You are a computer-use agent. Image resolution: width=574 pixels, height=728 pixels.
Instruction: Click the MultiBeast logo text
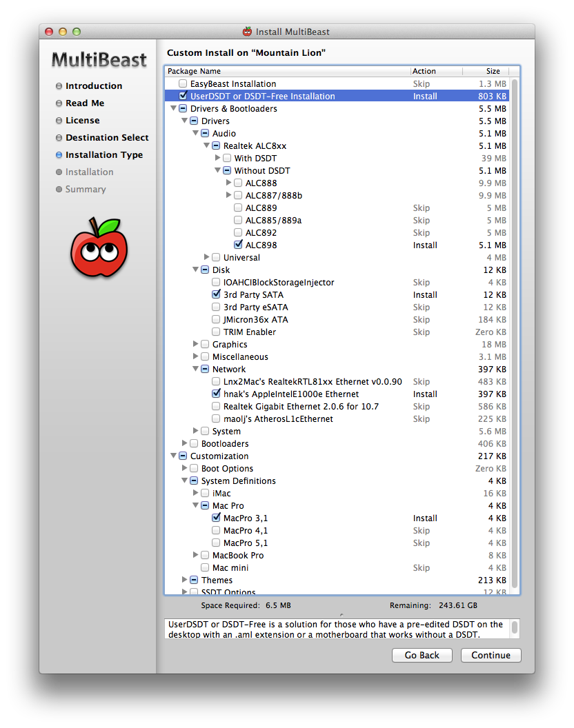coord(99,60)
